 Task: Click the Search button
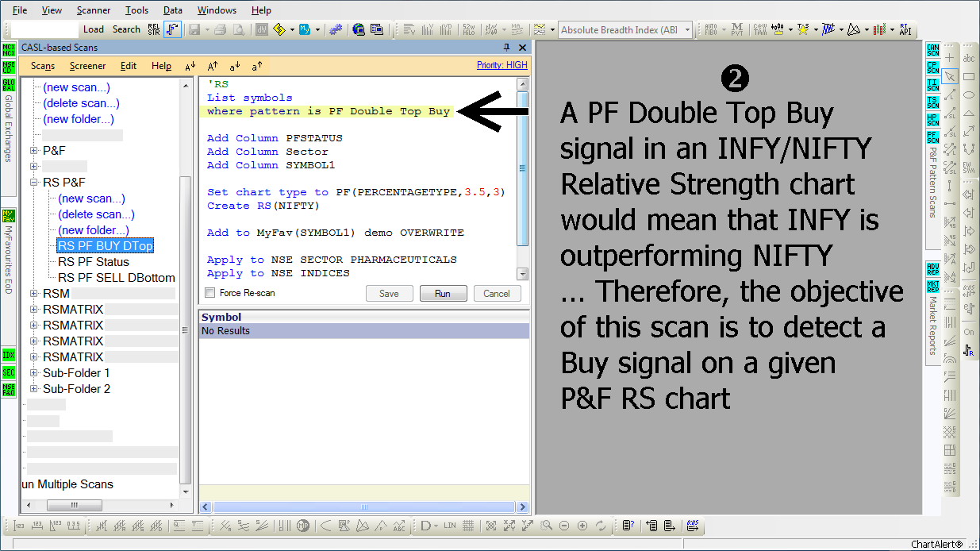[126, 29]
